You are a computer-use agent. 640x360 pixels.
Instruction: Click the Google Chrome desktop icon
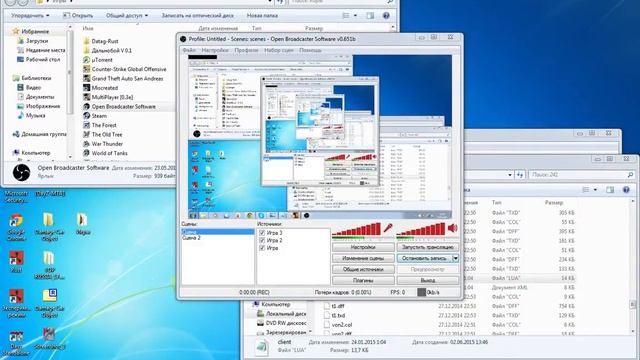(16, 227)
